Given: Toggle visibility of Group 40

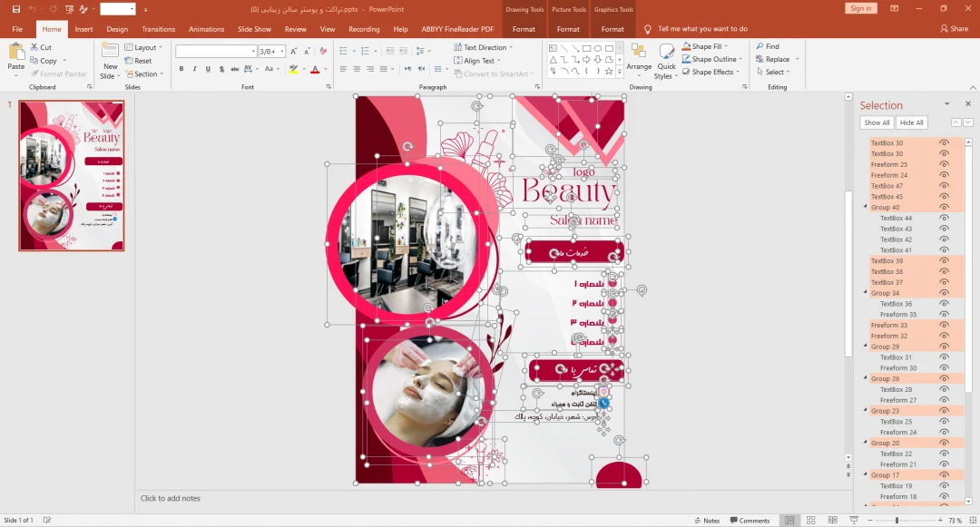Looking at the screenshot, I should tap(945, 208).
